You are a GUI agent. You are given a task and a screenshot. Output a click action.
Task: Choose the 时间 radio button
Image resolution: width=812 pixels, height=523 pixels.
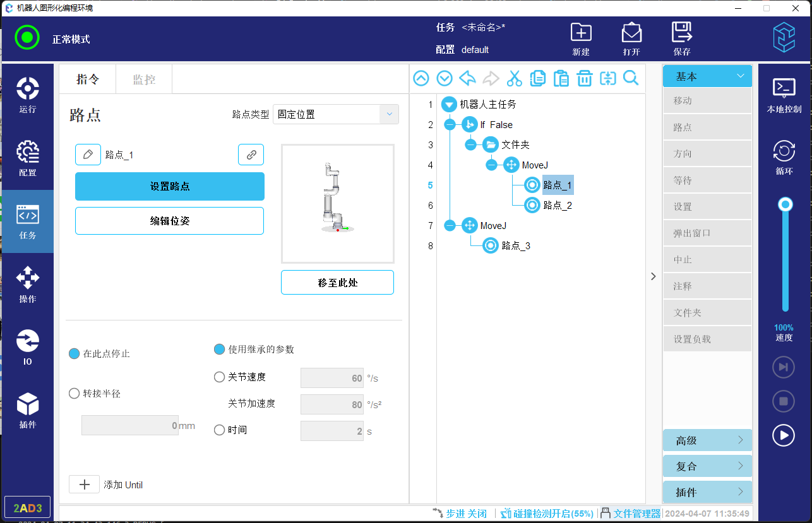point(220,430)
